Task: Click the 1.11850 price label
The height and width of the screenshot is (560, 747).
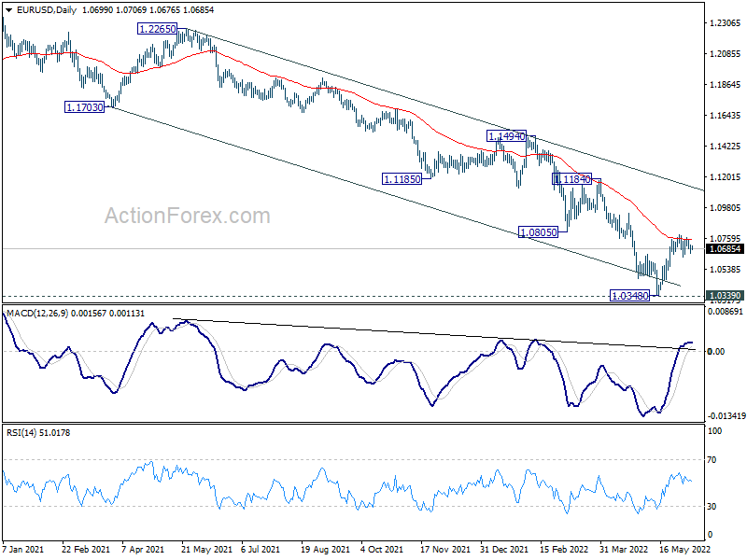Action: click(x=402, y=179)
